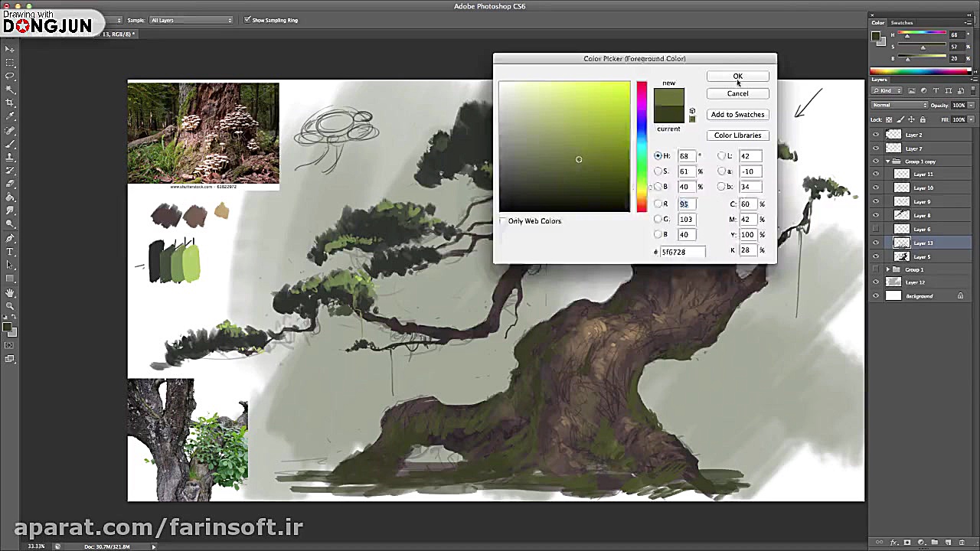Select the Lasso tool
Viewport: 980px width, 551px height.
[10, 76]
